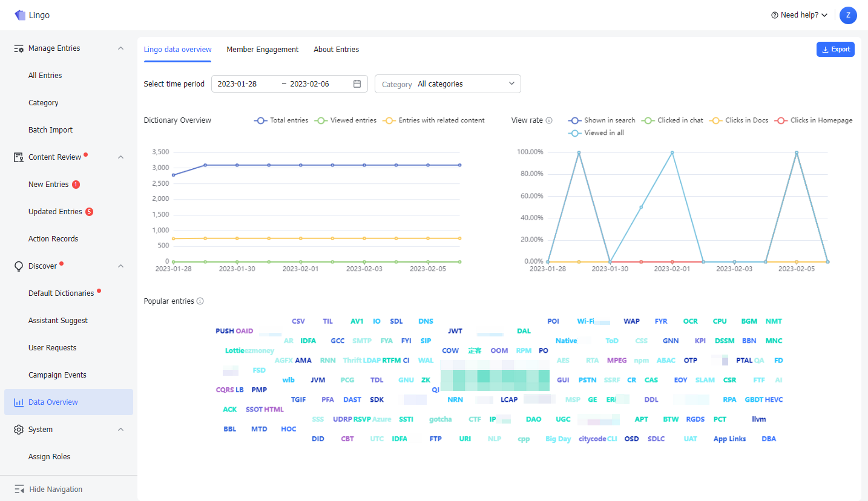
Task: Click the Discover magnifier sidebar icon
Action: [18, 266]
